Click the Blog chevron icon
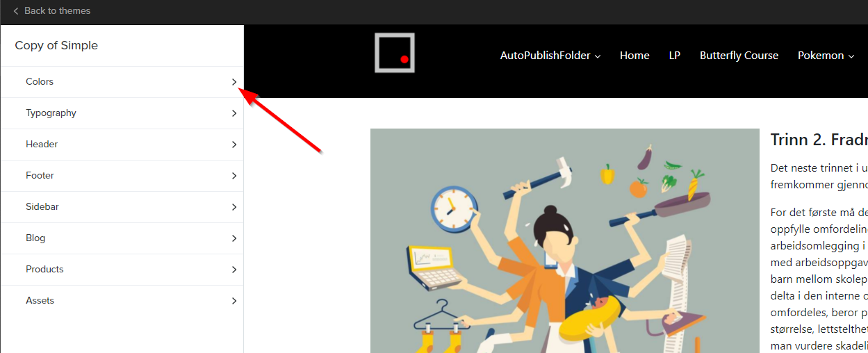 (x=234, y=238)
